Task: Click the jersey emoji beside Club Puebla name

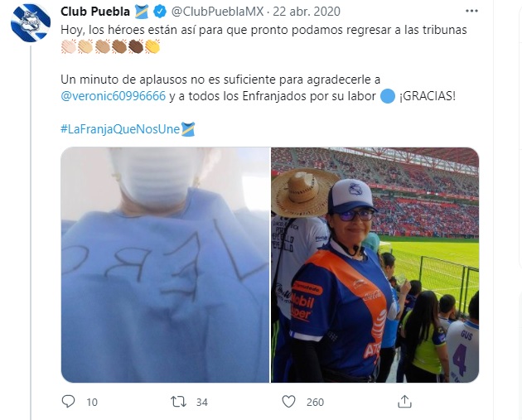Action: 142,12
